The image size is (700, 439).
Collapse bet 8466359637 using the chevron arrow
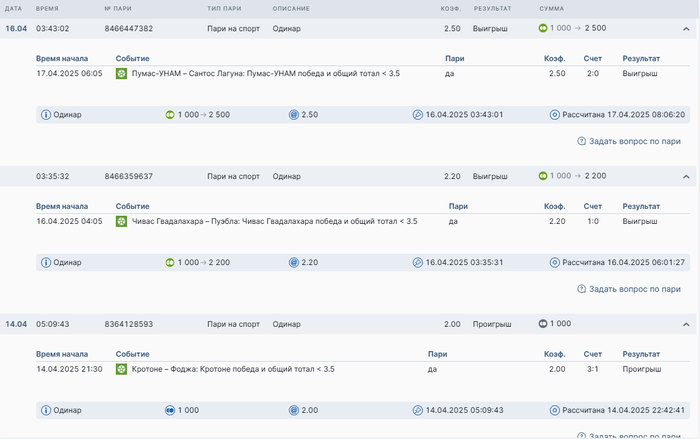click(x=686, y=176)
